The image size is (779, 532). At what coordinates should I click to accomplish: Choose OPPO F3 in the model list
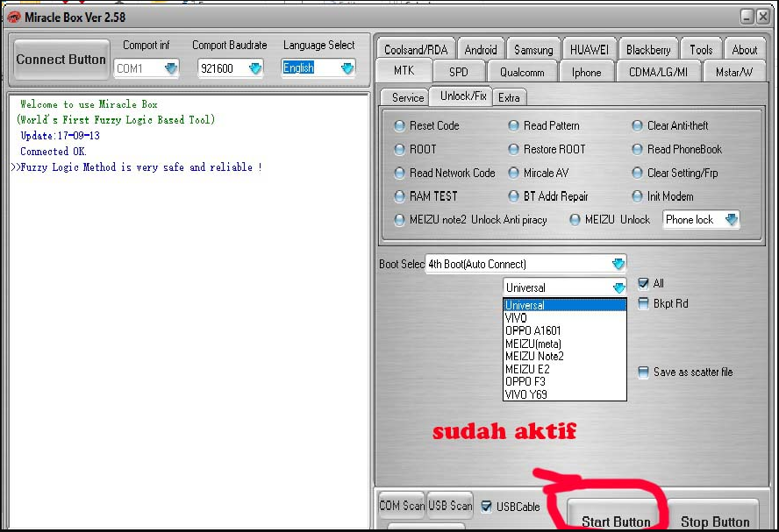tap(564, 381)
